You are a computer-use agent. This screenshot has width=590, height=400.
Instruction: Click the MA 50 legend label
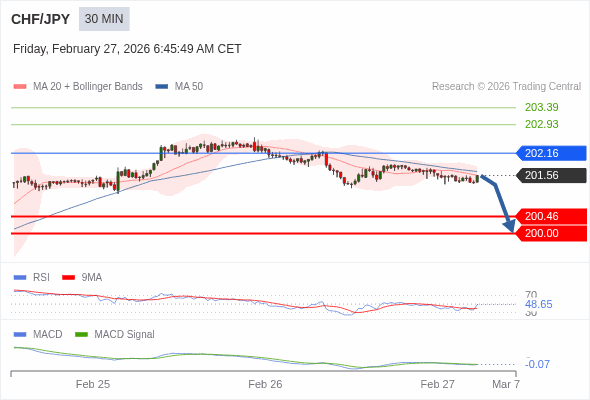189,87
